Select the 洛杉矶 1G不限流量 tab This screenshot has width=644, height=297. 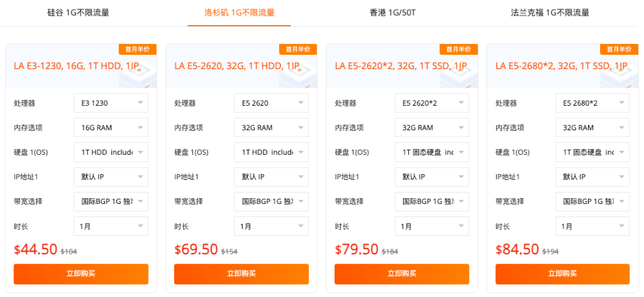click(239, 13)
